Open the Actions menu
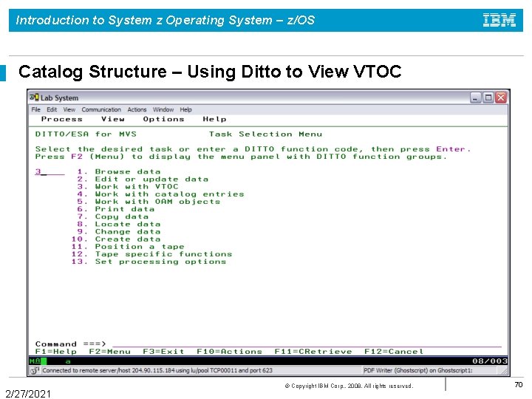532x399 pixels. tap(137, 109)
